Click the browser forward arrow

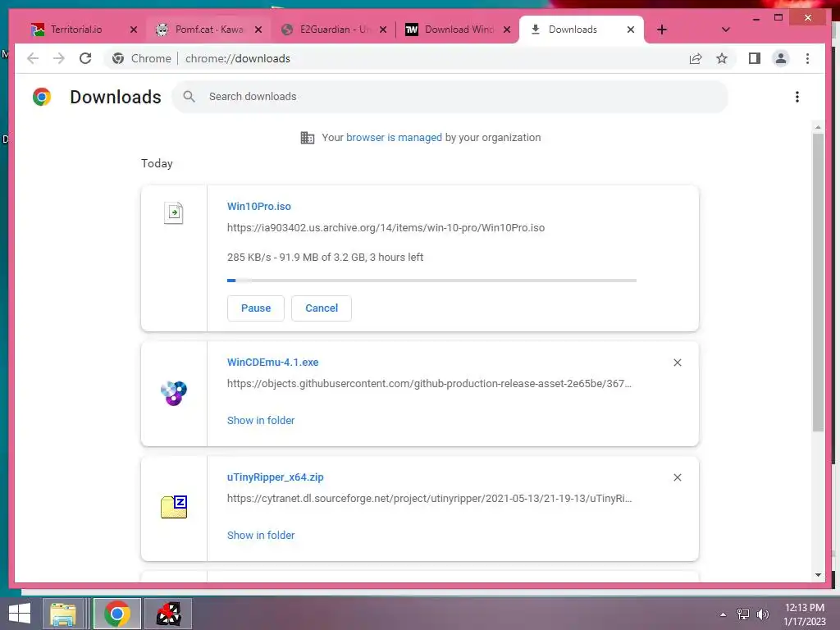[x=59, y=58]
